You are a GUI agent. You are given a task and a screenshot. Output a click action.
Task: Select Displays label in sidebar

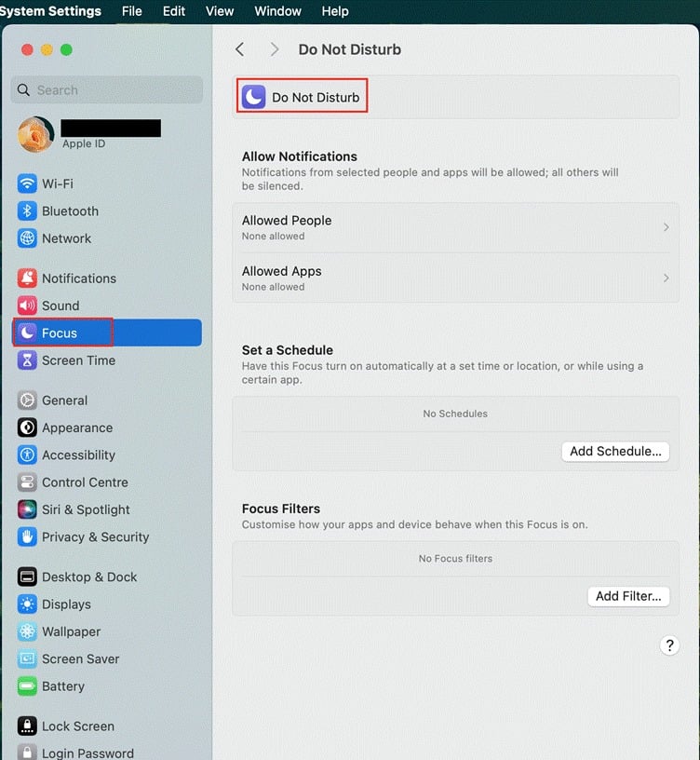coord(66,604)
